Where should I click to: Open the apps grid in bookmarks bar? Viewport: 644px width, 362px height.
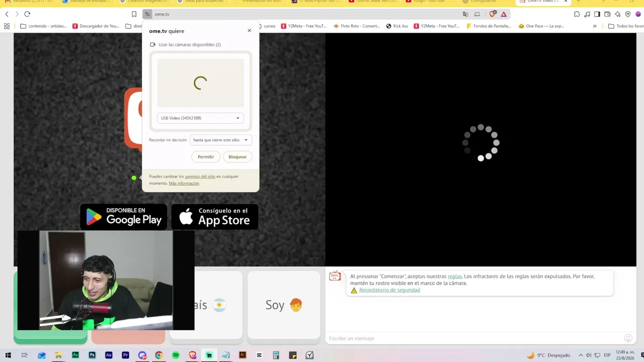[x=7, y=26]
